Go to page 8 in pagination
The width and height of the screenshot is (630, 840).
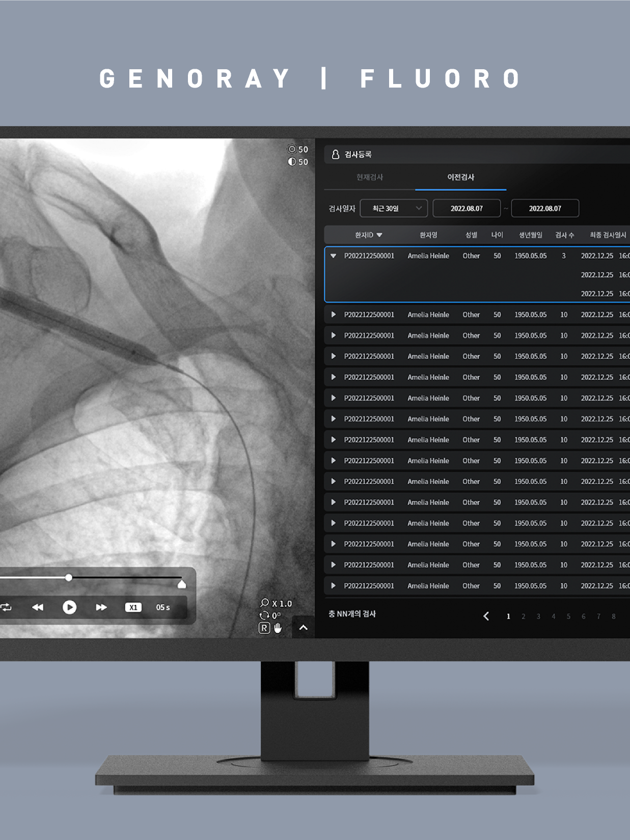tap(614, 617)
